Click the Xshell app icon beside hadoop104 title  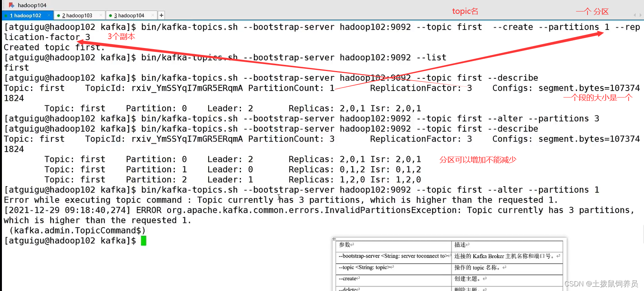click(x=12, y=5)
